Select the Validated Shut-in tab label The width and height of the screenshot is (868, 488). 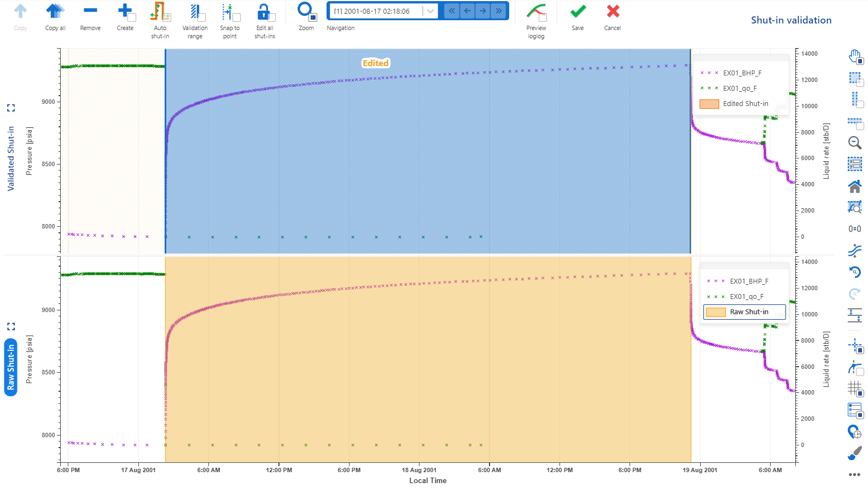click(11, 159)
